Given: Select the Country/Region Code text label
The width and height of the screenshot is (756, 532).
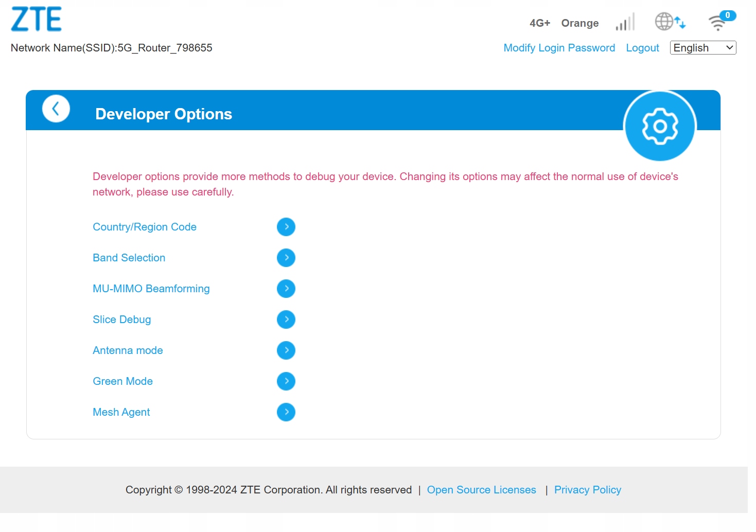Looking at the screenshot, I should pyautogui.click(x=144, y=227).
